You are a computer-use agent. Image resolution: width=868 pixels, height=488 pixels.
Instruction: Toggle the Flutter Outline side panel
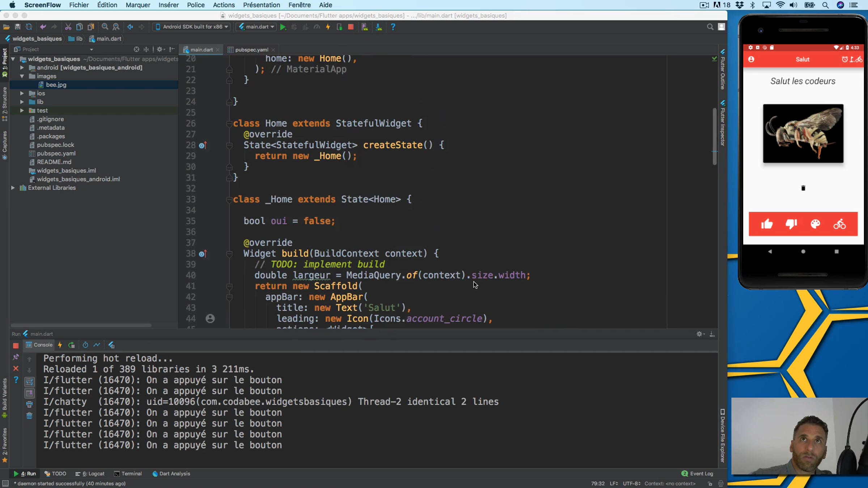(x=722, y=70)
